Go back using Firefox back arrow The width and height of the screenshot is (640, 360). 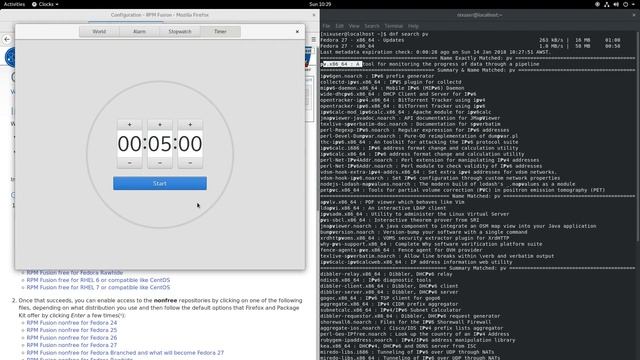pos(7,39)
